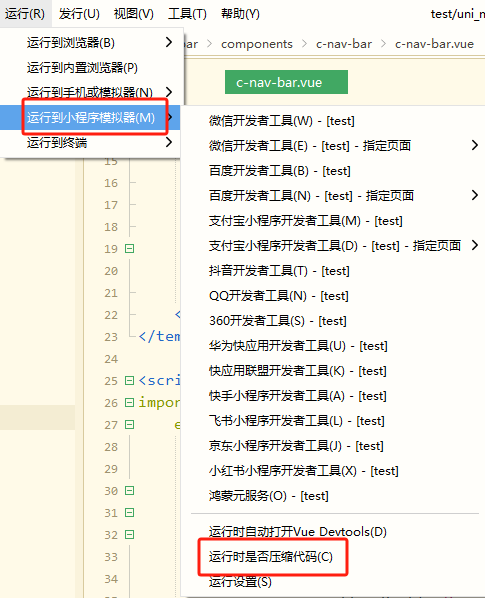The image size is (485, 598).
Task: Collapse code fold at line 27
Action: pos(130,425)
